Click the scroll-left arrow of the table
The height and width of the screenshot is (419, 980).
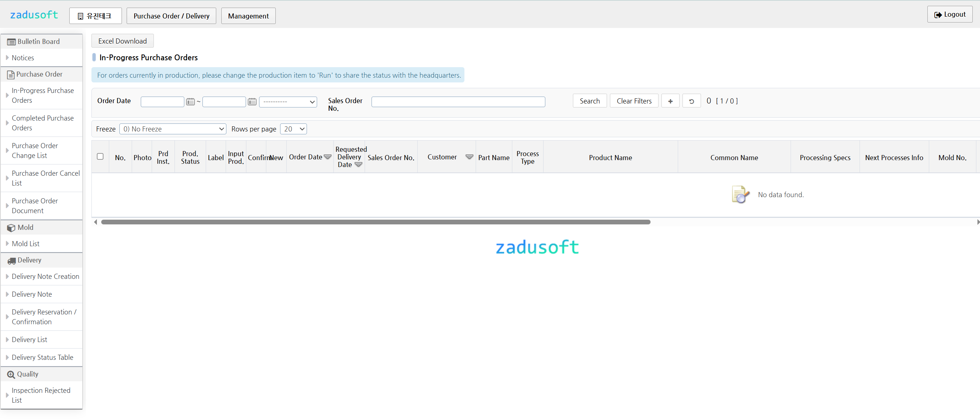tap(95, 222)
